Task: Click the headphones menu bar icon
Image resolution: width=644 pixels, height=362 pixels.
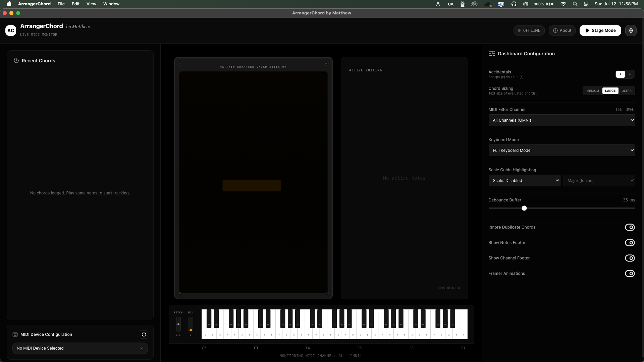Action: pyautogui.click(x=514, y=4)
